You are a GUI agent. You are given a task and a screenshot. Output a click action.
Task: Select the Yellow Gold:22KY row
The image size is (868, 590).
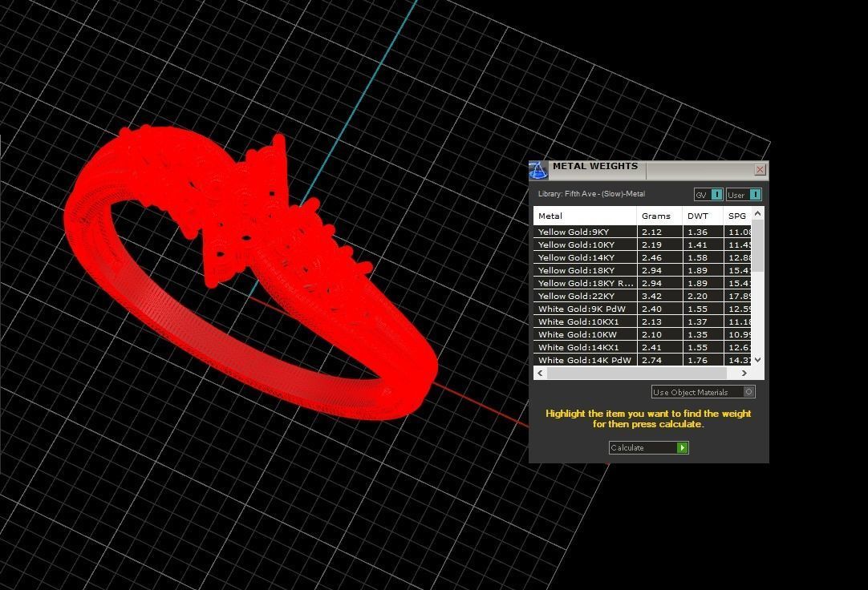[x=643, y=296]
